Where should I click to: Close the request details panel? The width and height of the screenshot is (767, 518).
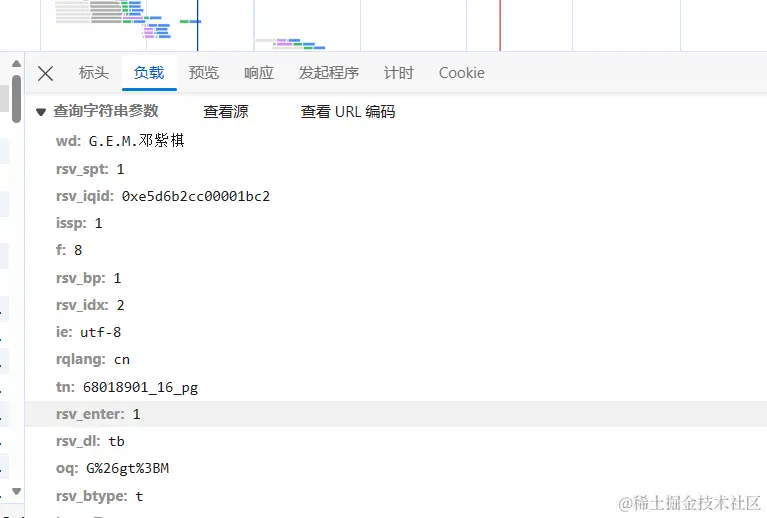point(45,73)
